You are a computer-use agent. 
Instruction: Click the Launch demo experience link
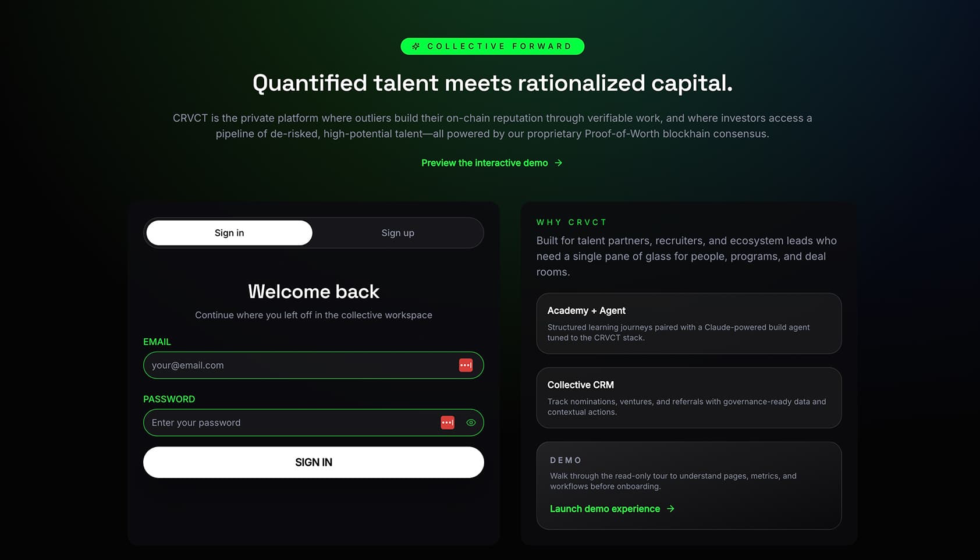coord(605,509)
